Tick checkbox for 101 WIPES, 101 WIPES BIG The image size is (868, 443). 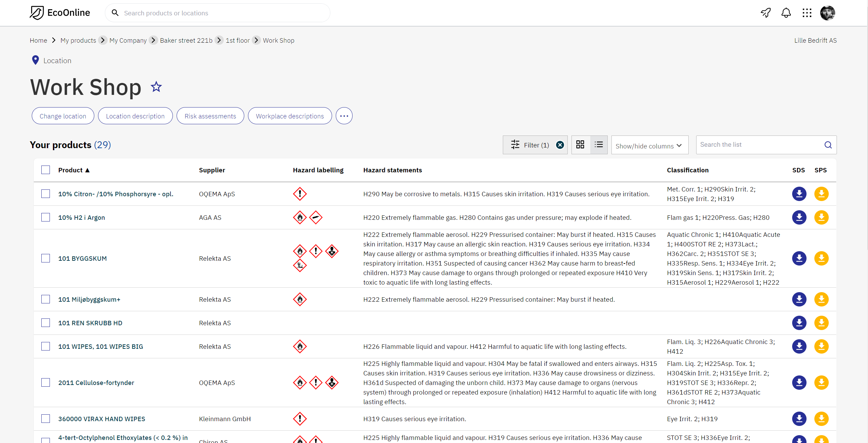point(45,346)
